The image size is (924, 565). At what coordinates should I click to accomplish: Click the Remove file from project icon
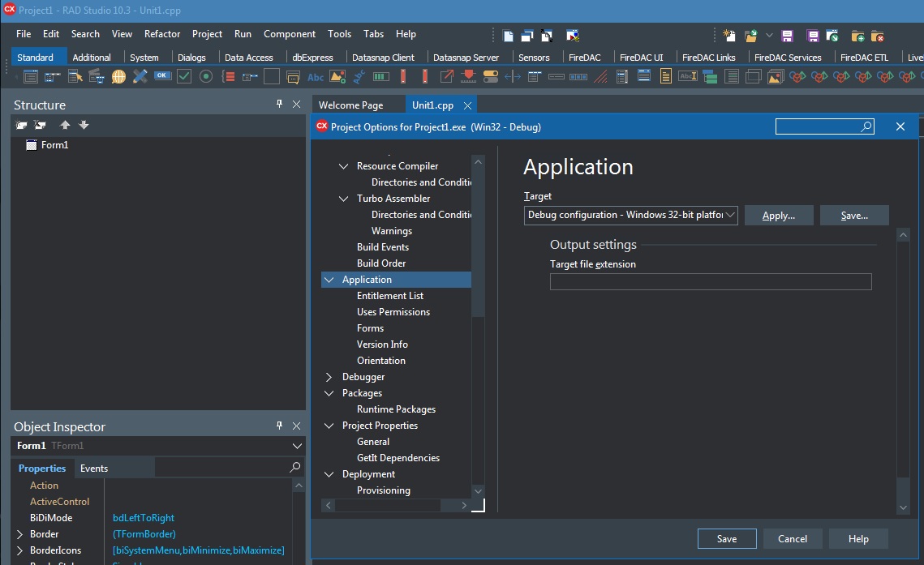(878, 36)
